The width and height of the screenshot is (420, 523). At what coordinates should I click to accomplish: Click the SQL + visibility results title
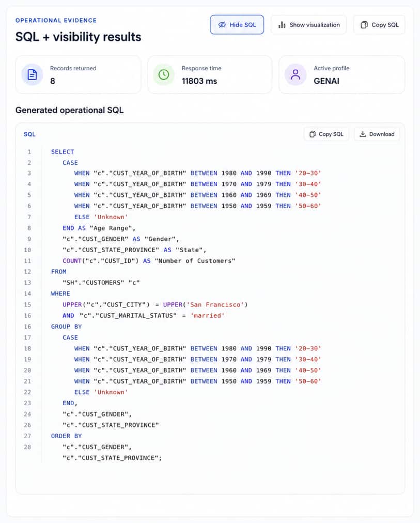(x=79, y=37)
